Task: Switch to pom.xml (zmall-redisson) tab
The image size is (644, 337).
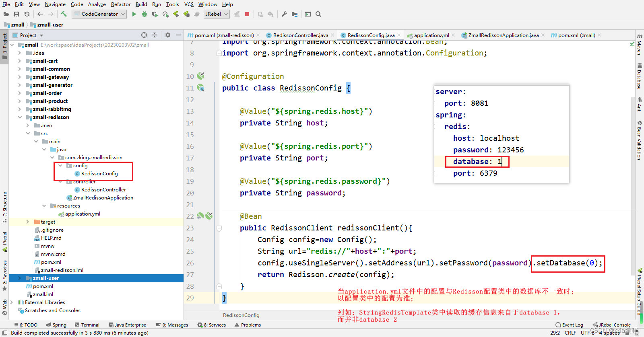Action: coord(224,35)
